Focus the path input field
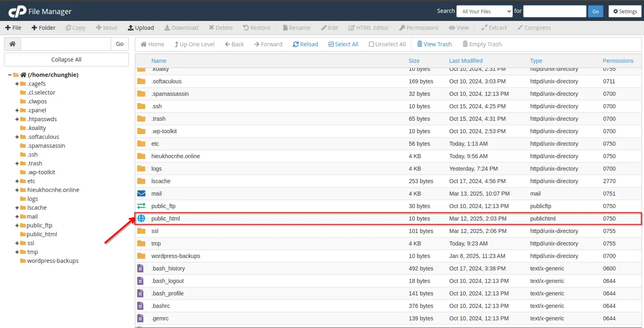The image size is (644, 328). [66, 44]
